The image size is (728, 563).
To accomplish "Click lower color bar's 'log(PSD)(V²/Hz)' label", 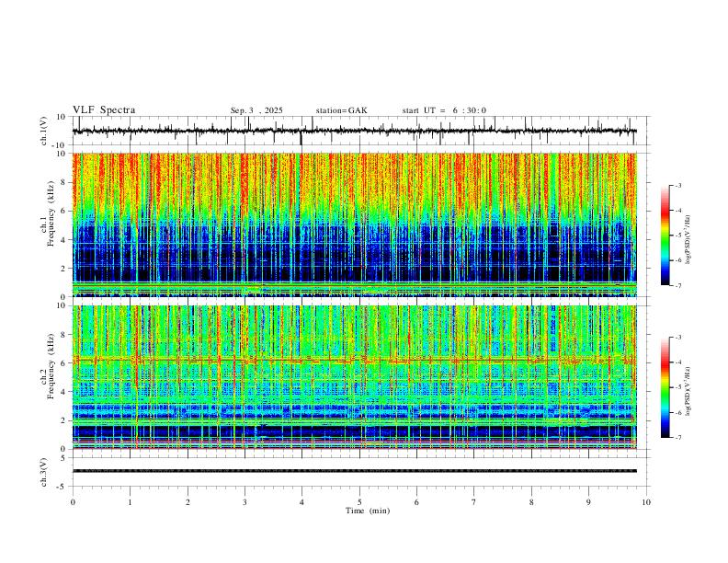I will (688, 392).
